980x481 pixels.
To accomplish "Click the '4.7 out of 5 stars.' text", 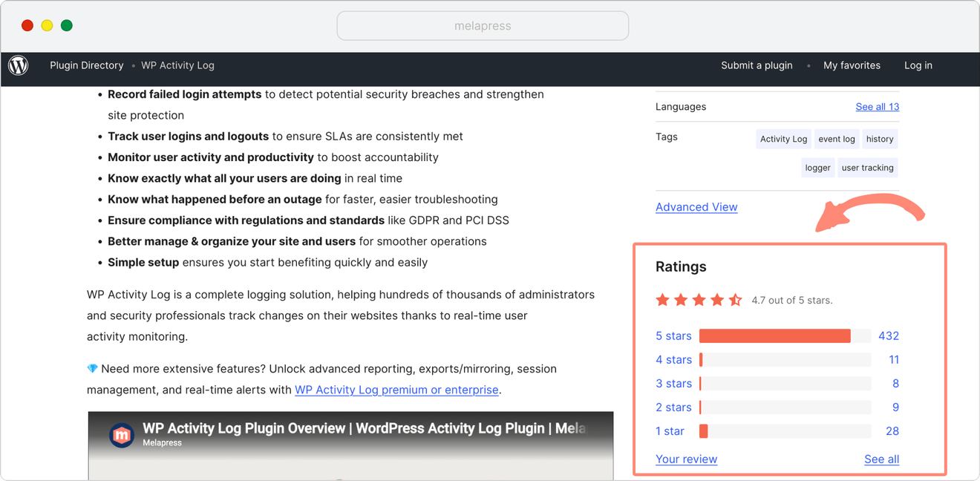I will 792,301.
